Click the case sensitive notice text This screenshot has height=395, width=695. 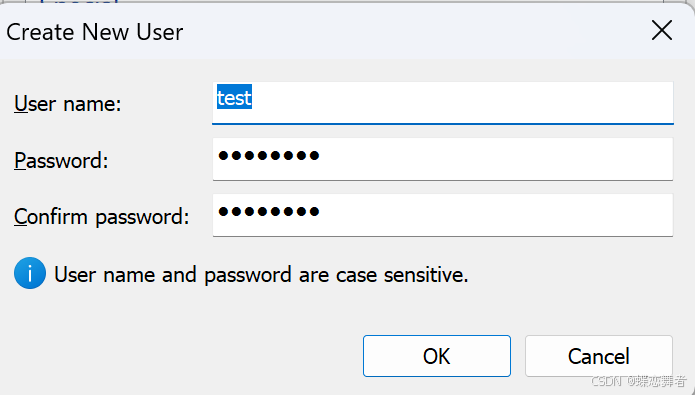(x=261, y=274)
